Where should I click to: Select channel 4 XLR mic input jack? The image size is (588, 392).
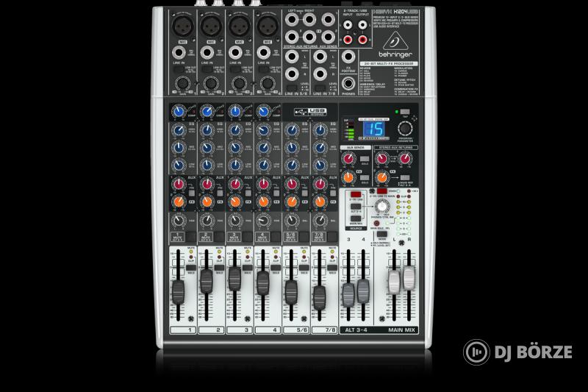(268, 26)
